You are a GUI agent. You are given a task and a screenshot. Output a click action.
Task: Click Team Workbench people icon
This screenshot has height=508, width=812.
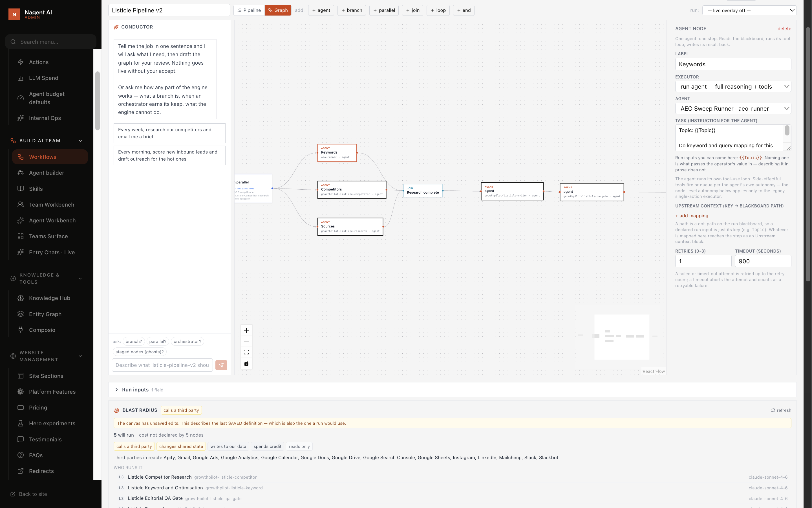pyautogui.click(x=21, y=204)
